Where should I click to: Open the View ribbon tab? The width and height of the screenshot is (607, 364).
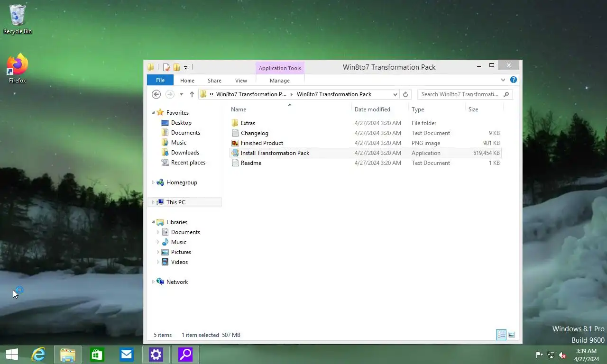tap(241, 81)
